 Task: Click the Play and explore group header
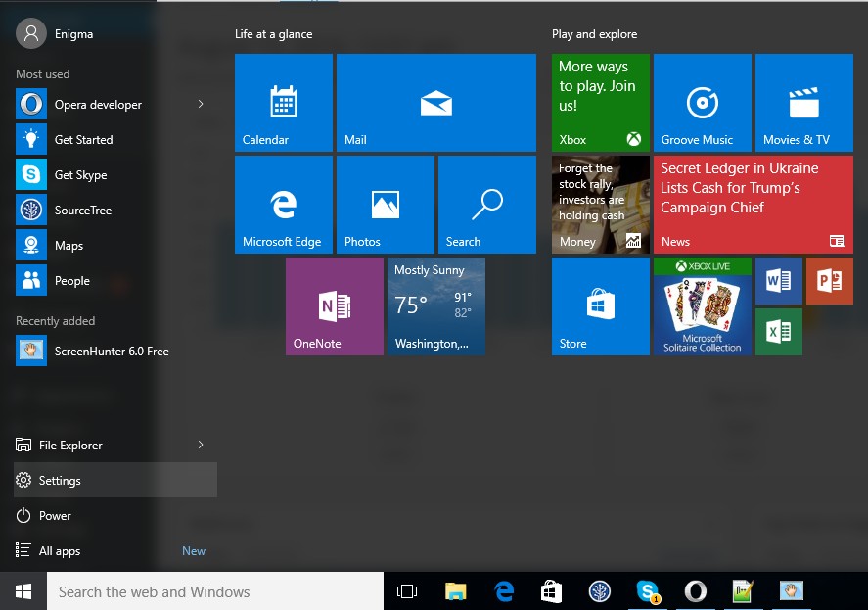pyautogui.click(x=595, y=34)
